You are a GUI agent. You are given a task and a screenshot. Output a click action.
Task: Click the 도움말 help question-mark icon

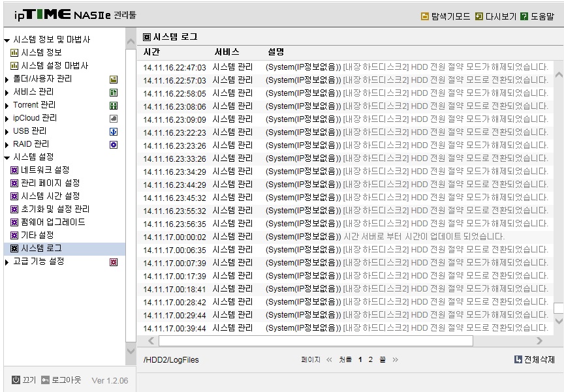tap(524, 16)
